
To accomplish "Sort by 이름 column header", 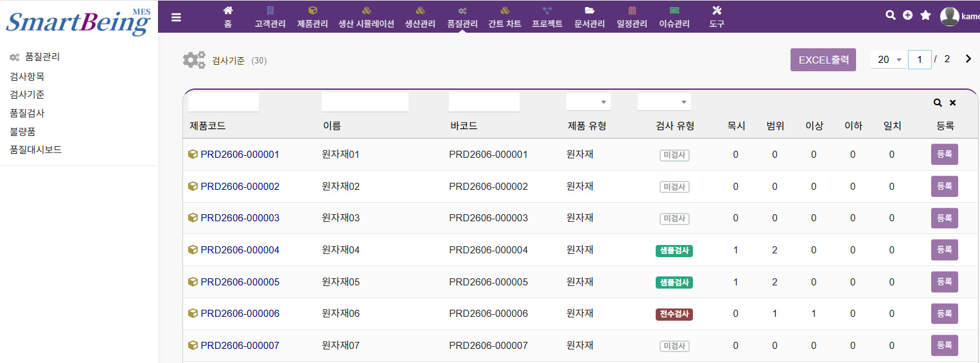I will tap(332, 126).
